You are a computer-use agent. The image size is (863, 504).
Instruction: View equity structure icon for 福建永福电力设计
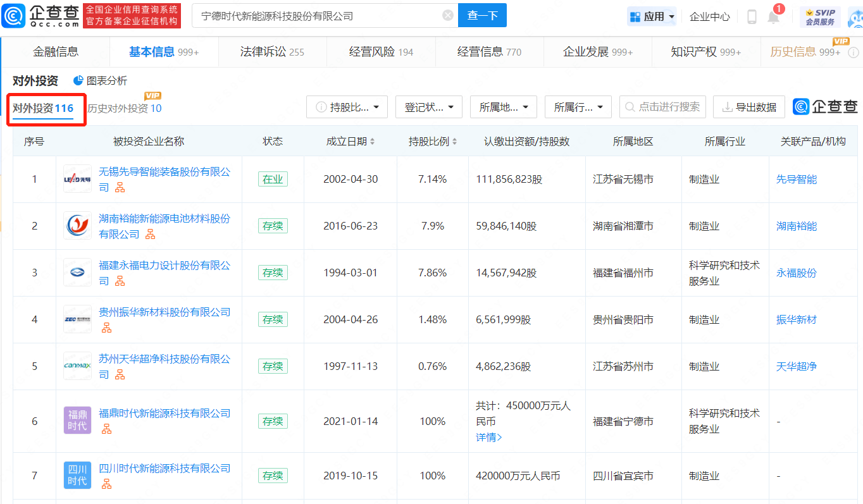click(x=120, y=281)
